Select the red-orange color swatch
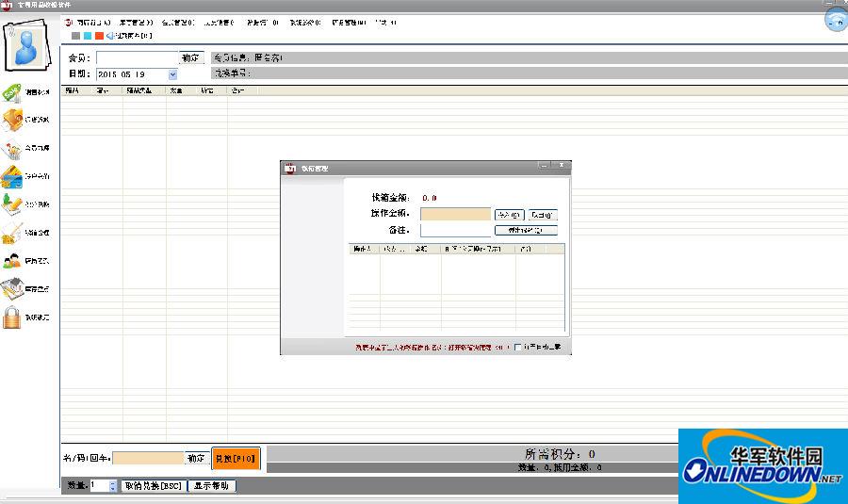This screenshot has height=504, width=848. coord(99,36)
